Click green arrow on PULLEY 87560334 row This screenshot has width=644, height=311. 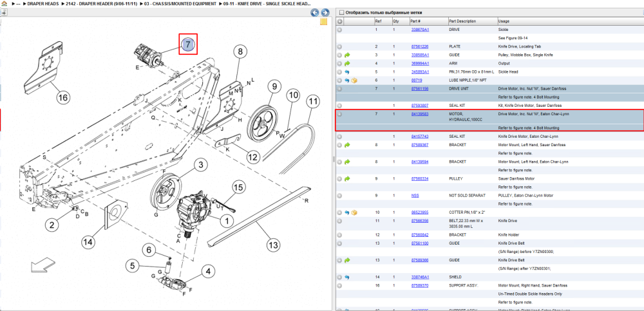pyautogui.click(x=347, y=179)
